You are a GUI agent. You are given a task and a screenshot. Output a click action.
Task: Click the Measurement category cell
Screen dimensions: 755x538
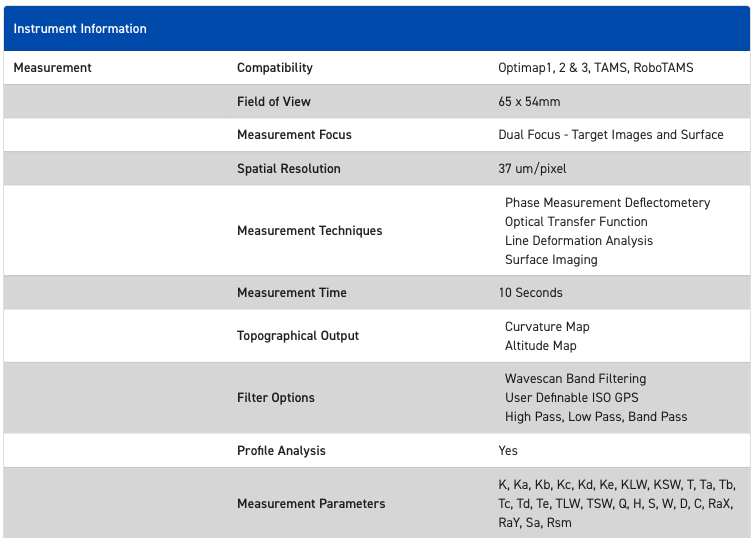(x=53, y=68)
